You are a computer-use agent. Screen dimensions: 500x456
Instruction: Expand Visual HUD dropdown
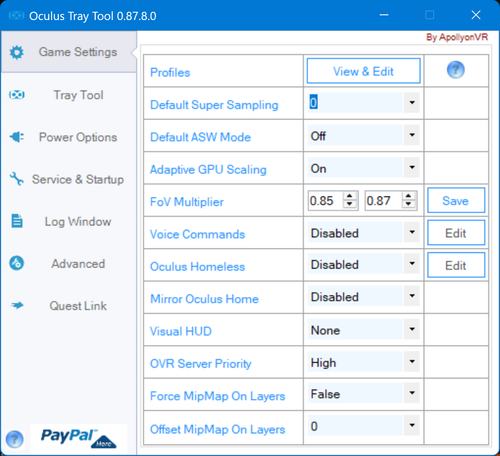[x=412, y=329]
